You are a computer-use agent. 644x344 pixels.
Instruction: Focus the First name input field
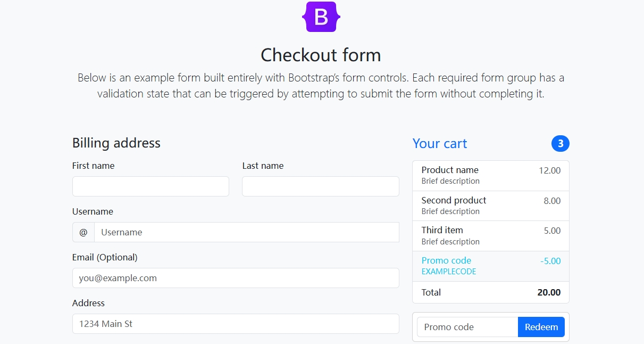pos(150,186)
